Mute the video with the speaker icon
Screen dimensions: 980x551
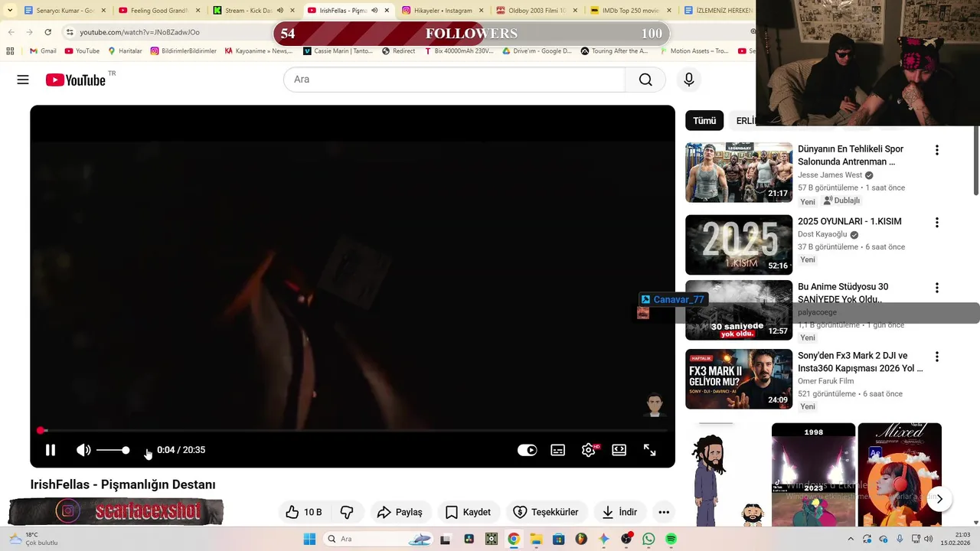tap(83, 450)
